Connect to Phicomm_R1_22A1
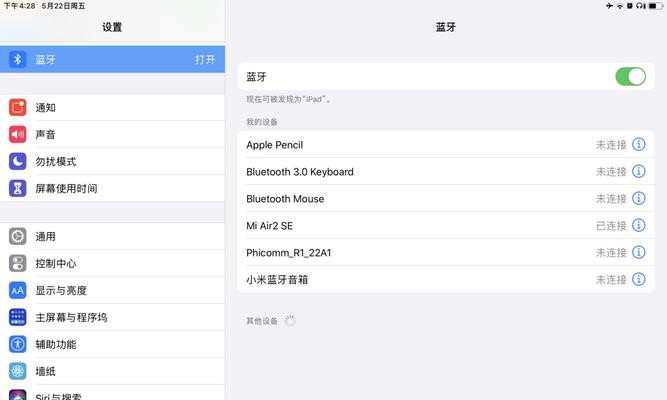The image size is (667, 400). 446,252
